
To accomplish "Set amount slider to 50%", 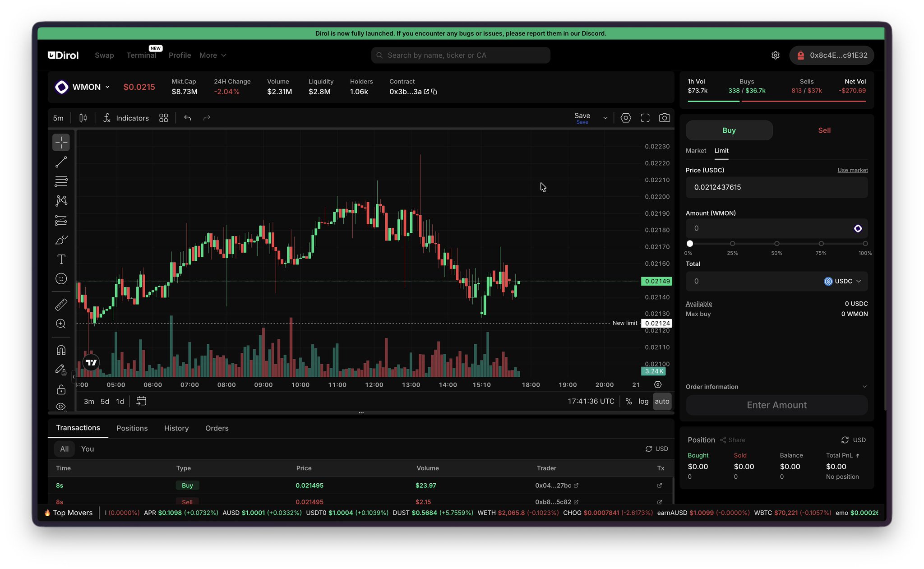I will tap(776, 244).
